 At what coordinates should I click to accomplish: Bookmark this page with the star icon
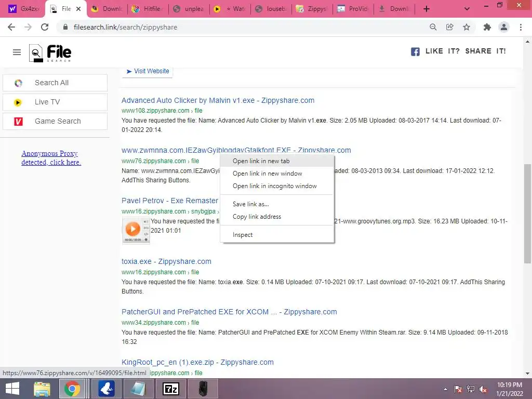click(467, 27)
